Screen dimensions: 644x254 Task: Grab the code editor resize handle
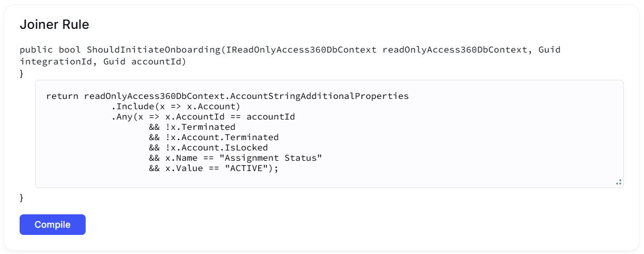(x=618, y=182)
